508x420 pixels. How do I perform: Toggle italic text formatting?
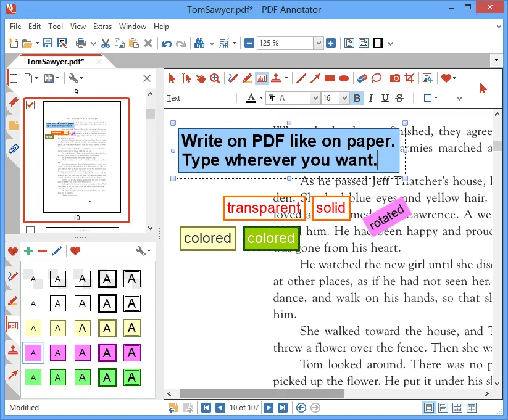tap(371, 97)
